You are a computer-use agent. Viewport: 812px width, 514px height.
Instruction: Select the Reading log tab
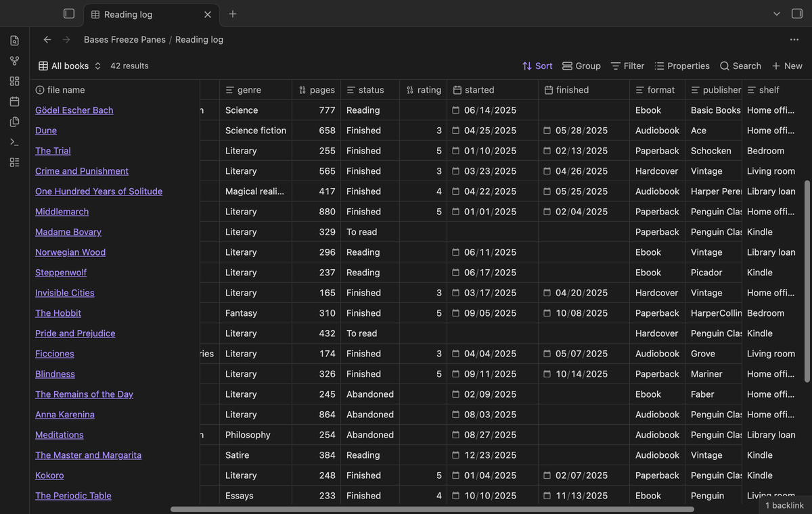point(151,14)
